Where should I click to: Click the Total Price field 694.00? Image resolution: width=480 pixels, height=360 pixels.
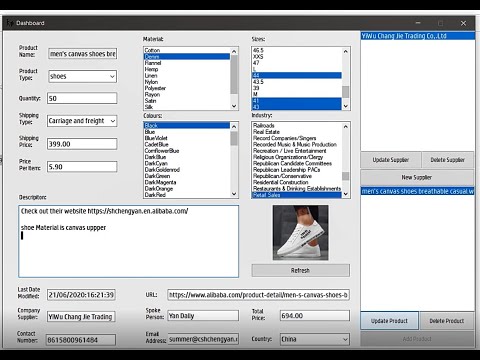[315, 316]
